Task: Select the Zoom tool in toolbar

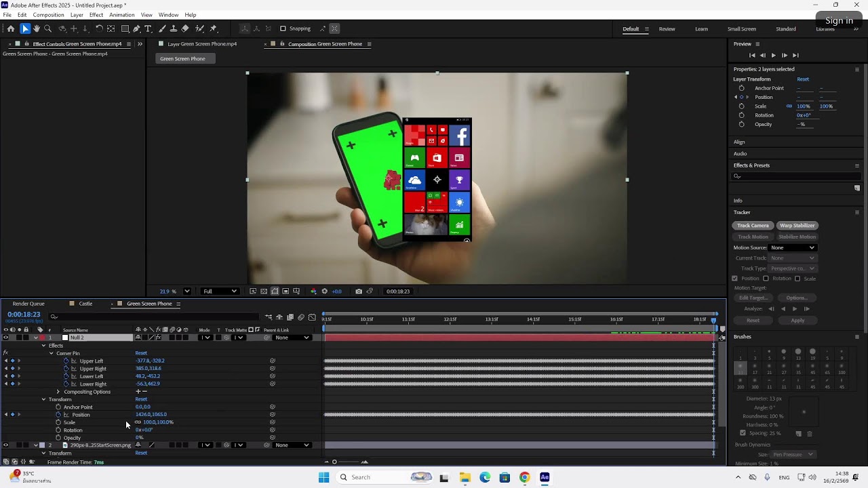Action: [x=48, y=28]
